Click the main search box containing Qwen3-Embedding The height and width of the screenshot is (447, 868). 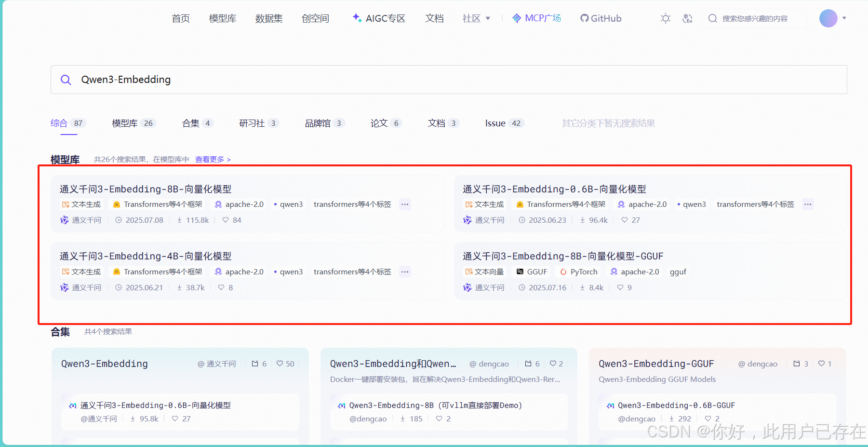449,80
